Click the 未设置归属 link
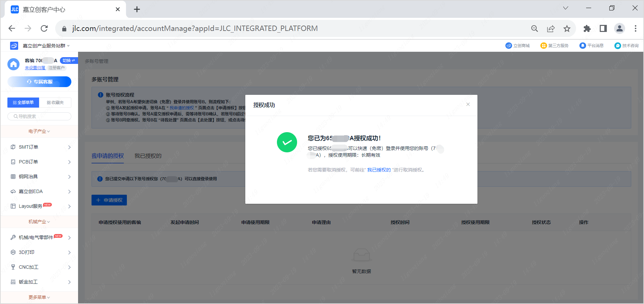Screen dimensions: 644x304 click(35, 68)
